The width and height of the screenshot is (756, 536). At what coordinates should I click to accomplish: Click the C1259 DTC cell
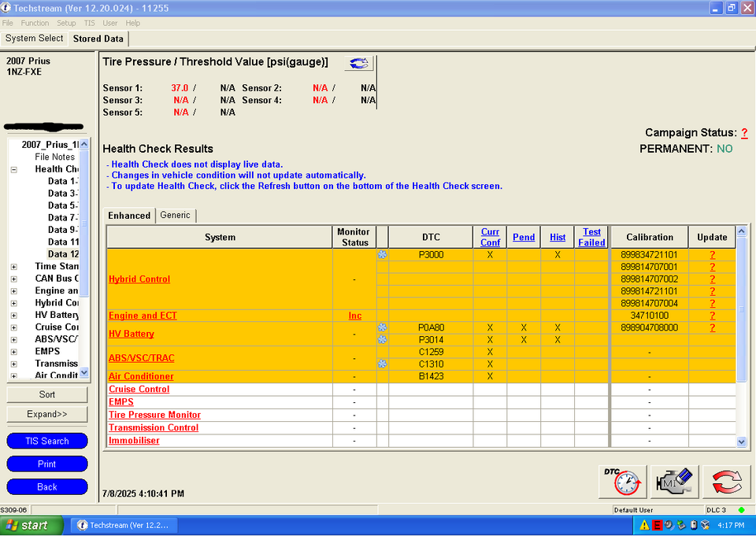click(431, 352)
